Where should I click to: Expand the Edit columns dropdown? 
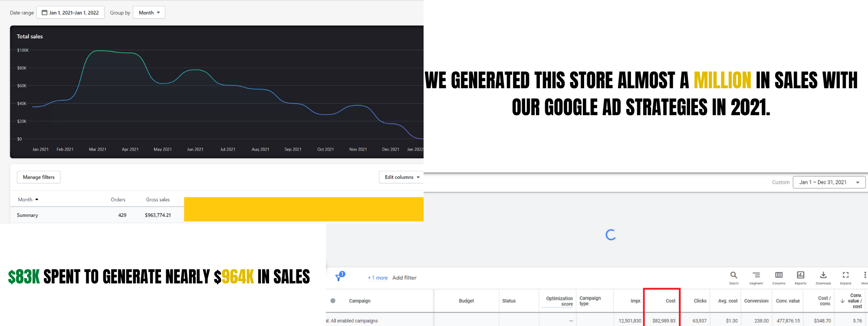click(x=401, y=177)
